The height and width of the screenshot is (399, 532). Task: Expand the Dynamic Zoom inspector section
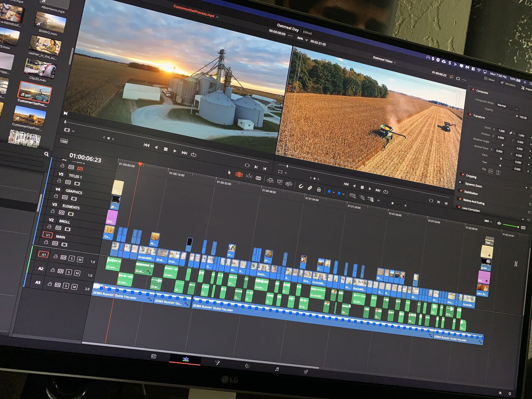(x=473, y=185)
